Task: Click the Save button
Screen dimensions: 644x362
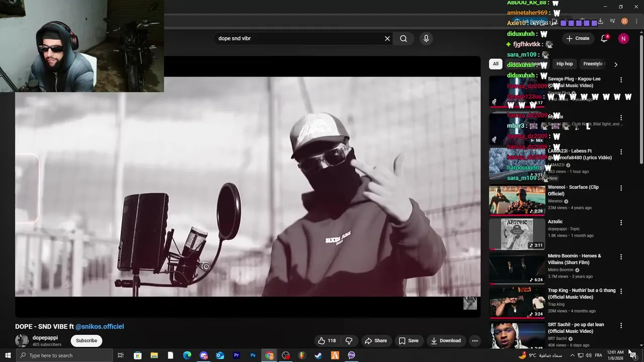Action: click(x=409, y=340)
